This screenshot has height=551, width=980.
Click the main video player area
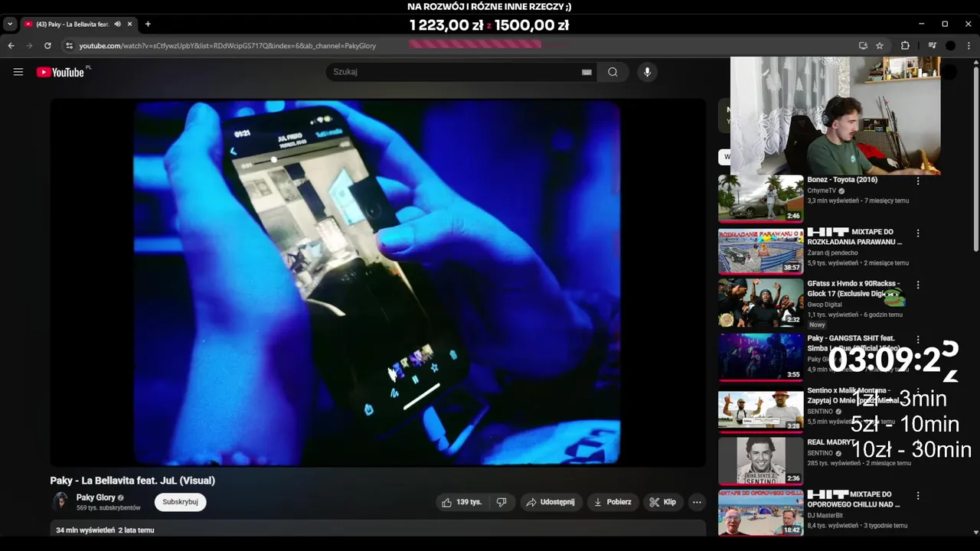377,282
